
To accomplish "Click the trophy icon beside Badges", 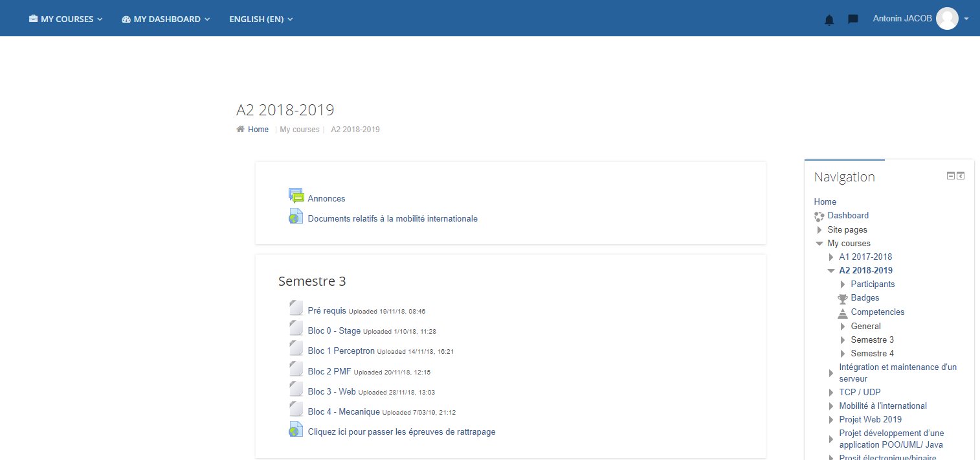I will coord(843,298).
